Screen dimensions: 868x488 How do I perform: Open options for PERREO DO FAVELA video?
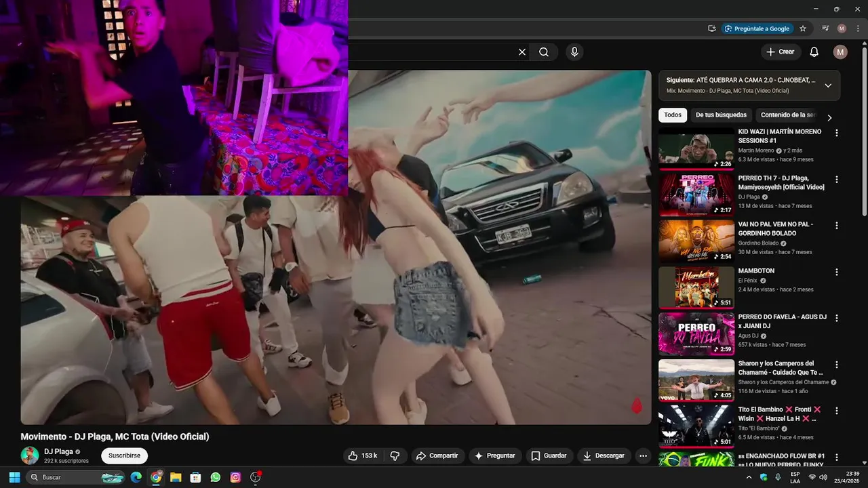pyautogui.click(x=836, y=318)
